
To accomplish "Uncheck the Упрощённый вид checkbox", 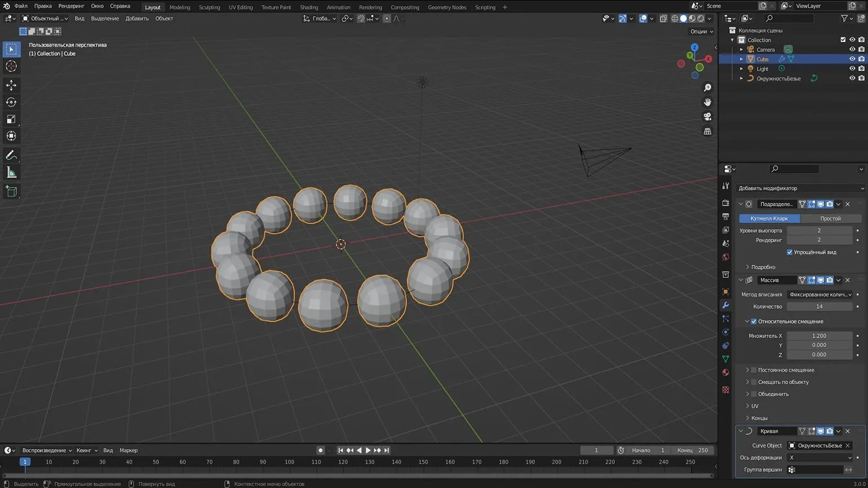I will [790, 252].
